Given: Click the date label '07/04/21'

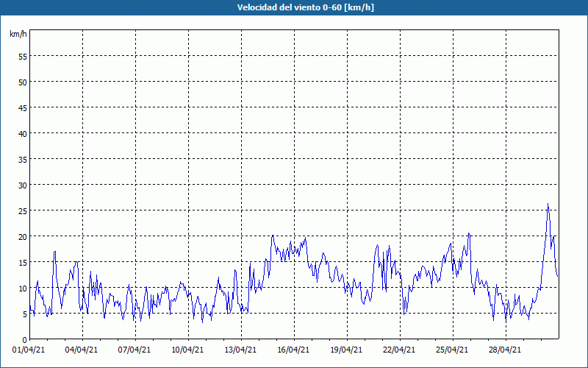Looking at the screenshot, I should click(135, 350).
